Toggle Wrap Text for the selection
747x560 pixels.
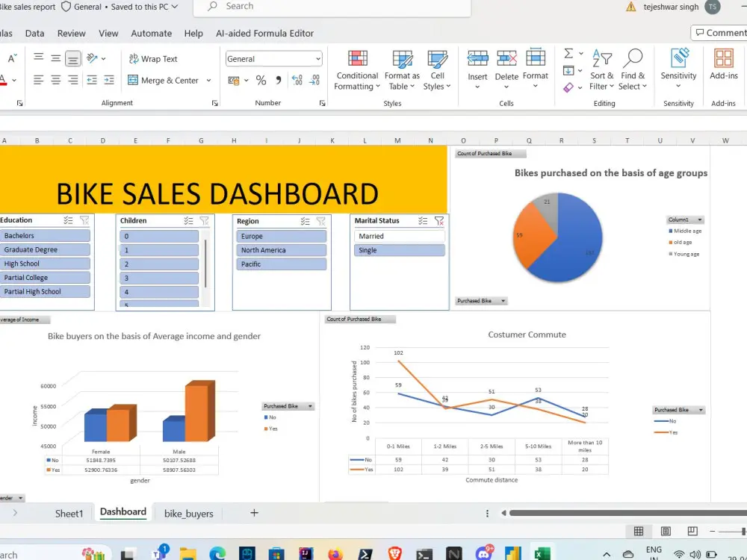pyautogui.click(x=158, y=58)
